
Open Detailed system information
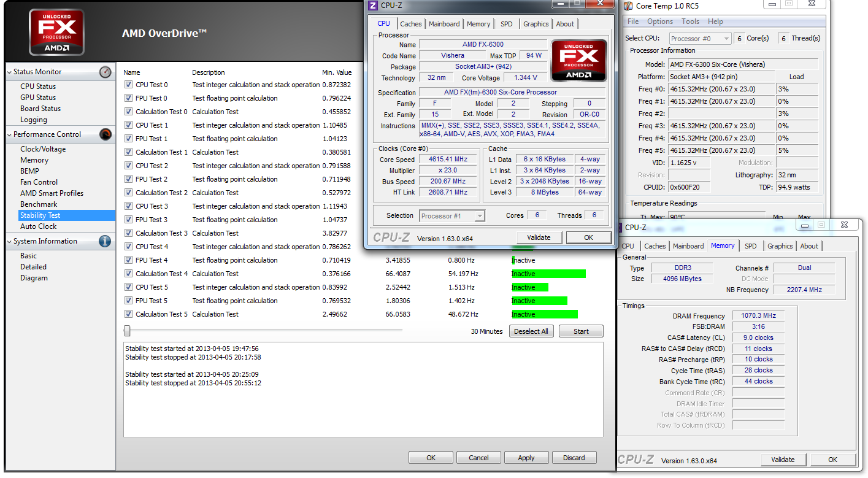click(x=33, y=267)
